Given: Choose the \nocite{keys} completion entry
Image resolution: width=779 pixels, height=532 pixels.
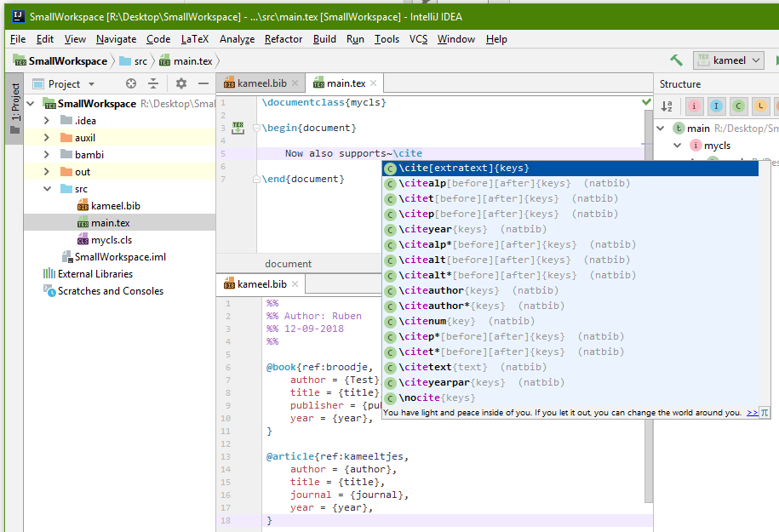Looking at the screenshot, I should click(570, 398).
